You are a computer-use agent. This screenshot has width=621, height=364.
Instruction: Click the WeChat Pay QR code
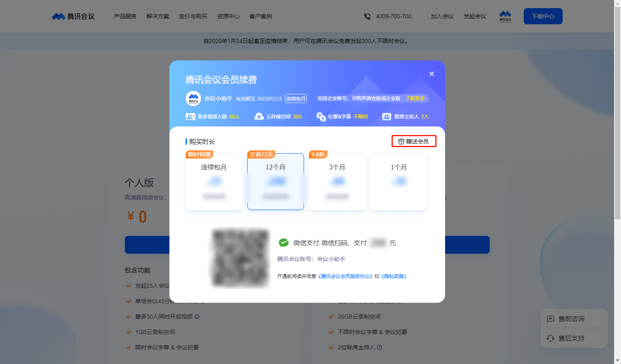240,258
